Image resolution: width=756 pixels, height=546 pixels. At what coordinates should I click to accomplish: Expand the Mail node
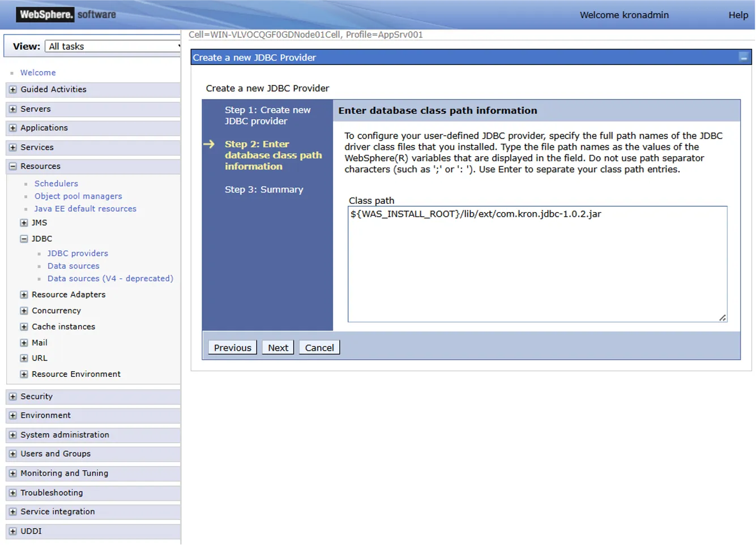[x=24, y=343]
